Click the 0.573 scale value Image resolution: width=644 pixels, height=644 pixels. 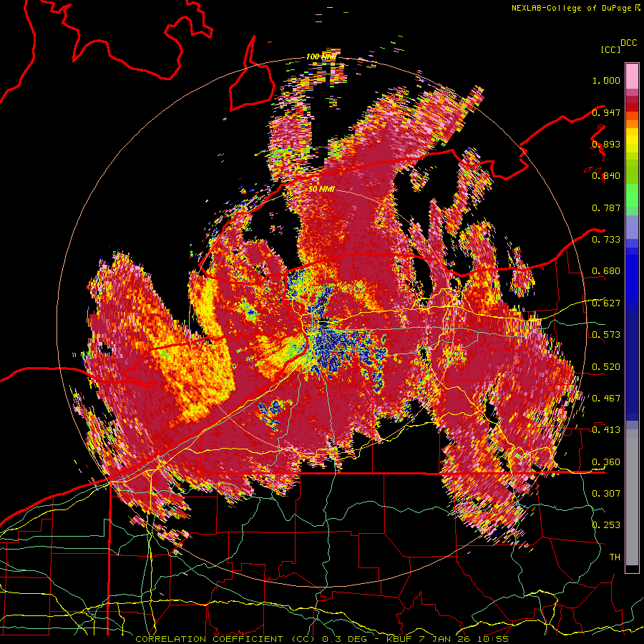[x=606, y=335]
